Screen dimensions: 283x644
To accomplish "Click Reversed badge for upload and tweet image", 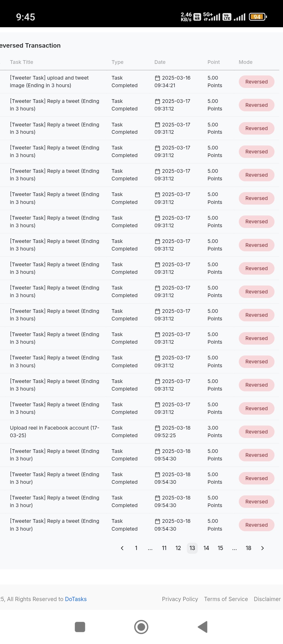I will [257, 82].
